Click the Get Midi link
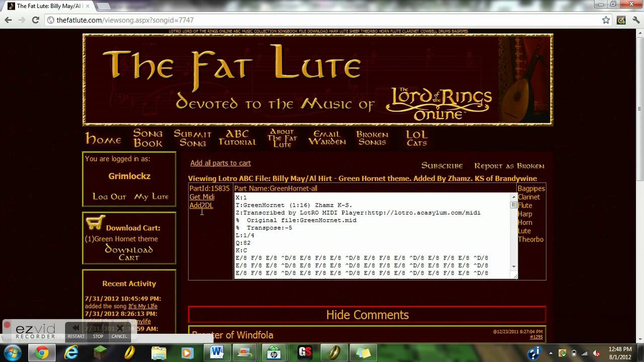 point(202,197)
